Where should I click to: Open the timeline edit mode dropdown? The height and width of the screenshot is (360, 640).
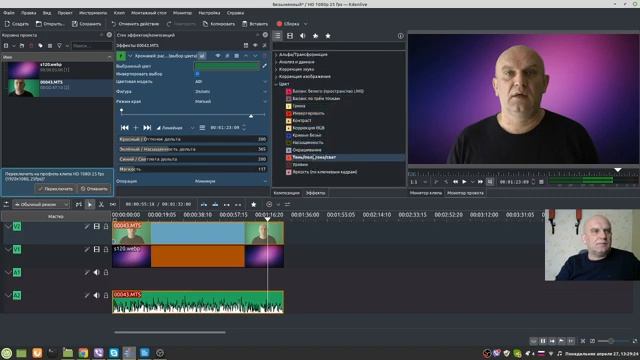click(x=41, y=204)
